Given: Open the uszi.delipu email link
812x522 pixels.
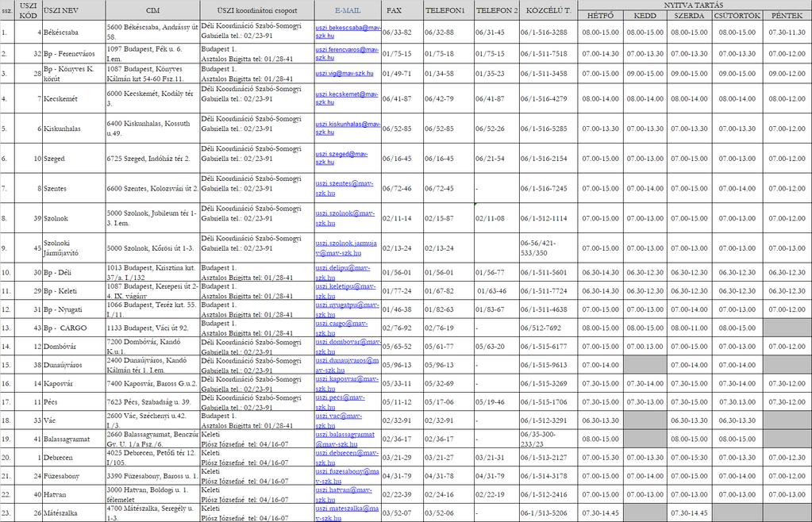Looking at the screenshot, I should point(343,272).
